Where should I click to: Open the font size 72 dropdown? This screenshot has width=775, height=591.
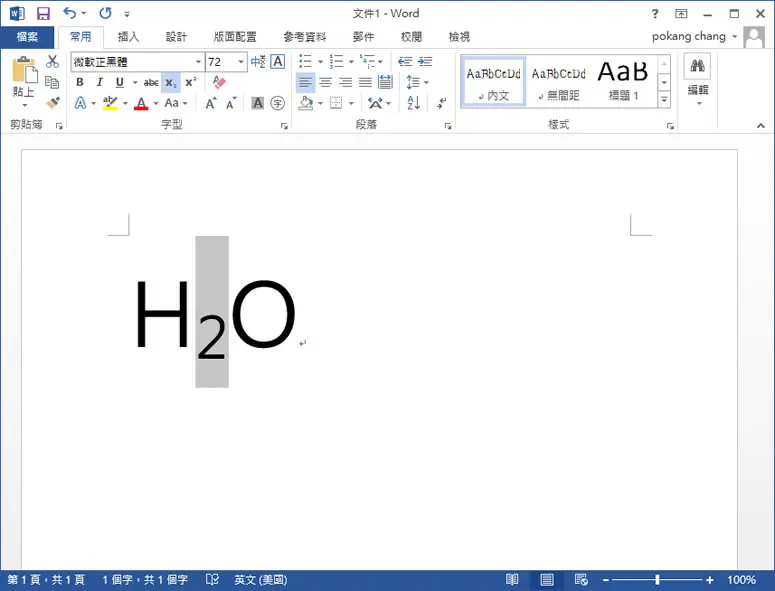click(x=241, y=62)
